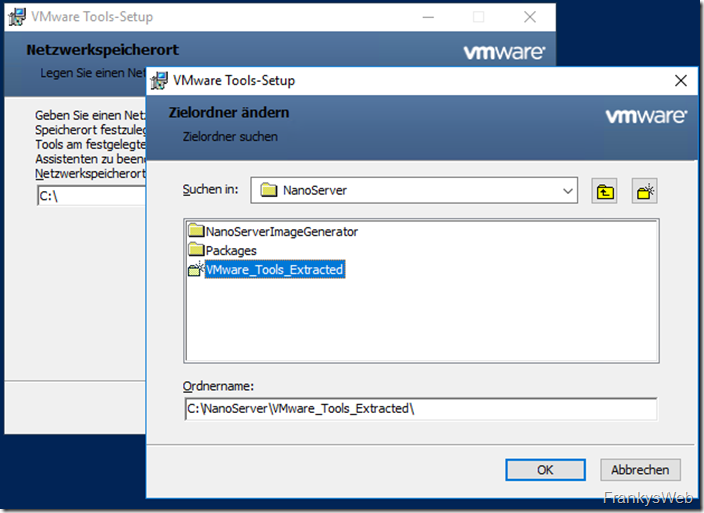This screenshot has height=513, width=704.
Task: Click the up one level folder icon
Action: pos(604,190)
